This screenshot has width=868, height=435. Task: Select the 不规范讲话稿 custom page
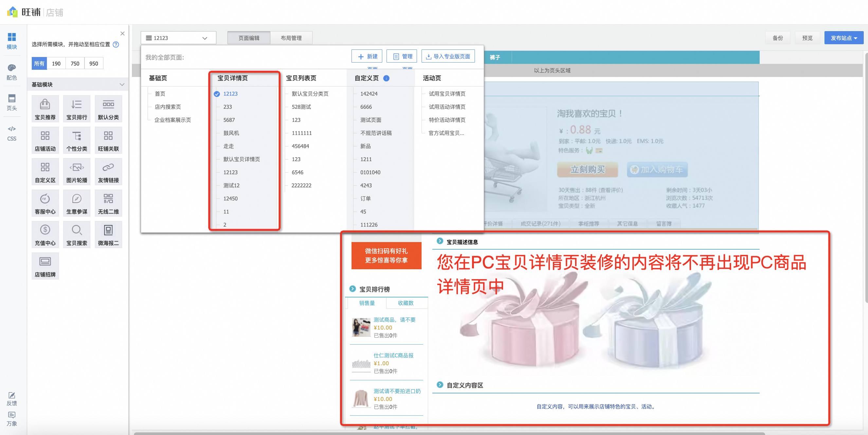tap(376, 133)
